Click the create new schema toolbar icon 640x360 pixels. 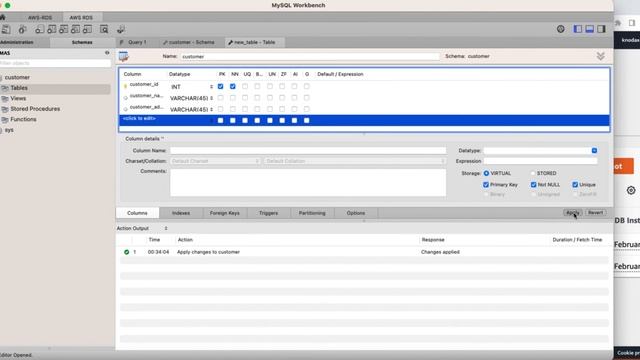39,29
